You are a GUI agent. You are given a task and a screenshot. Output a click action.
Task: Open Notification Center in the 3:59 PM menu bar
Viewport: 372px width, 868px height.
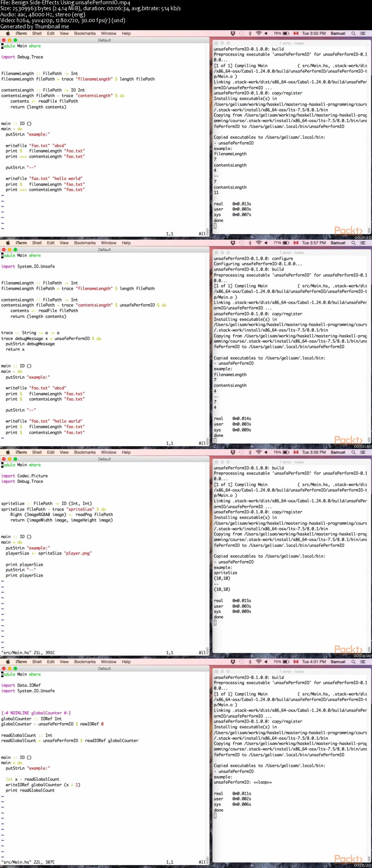363,452
